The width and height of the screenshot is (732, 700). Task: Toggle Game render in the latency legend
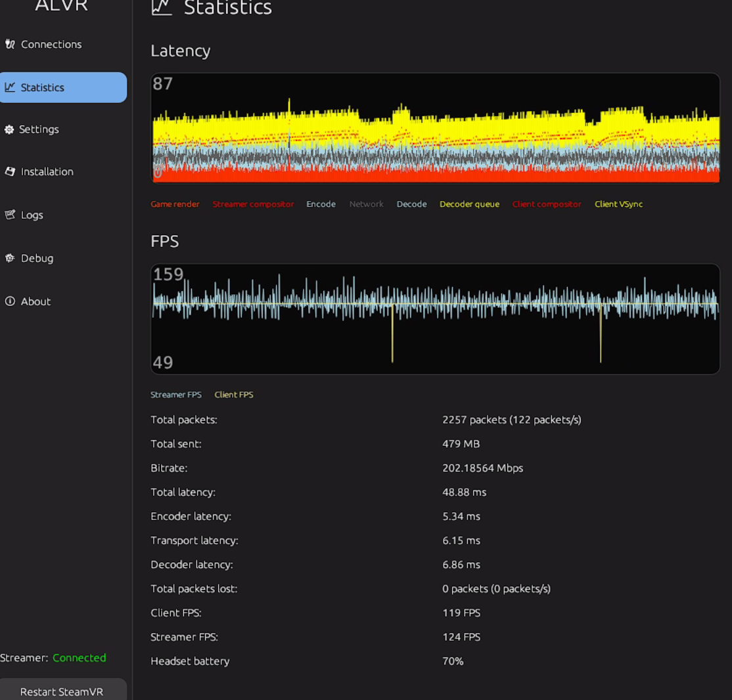pos(175,204)
